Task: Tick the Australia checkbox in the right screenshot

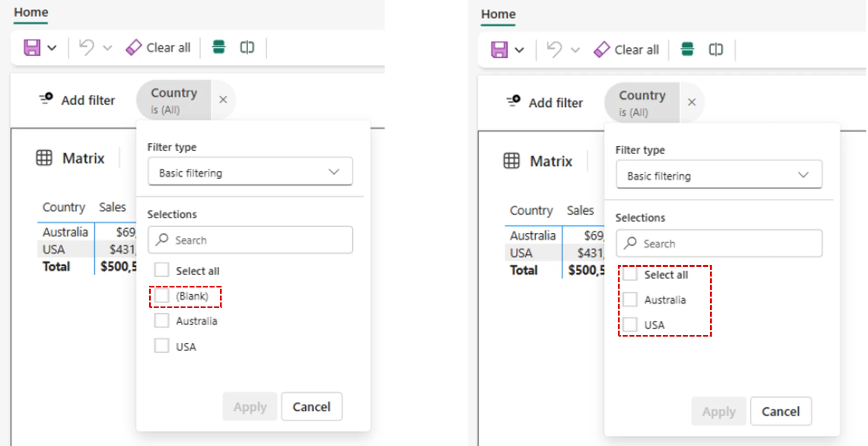Action: point(630,300)
